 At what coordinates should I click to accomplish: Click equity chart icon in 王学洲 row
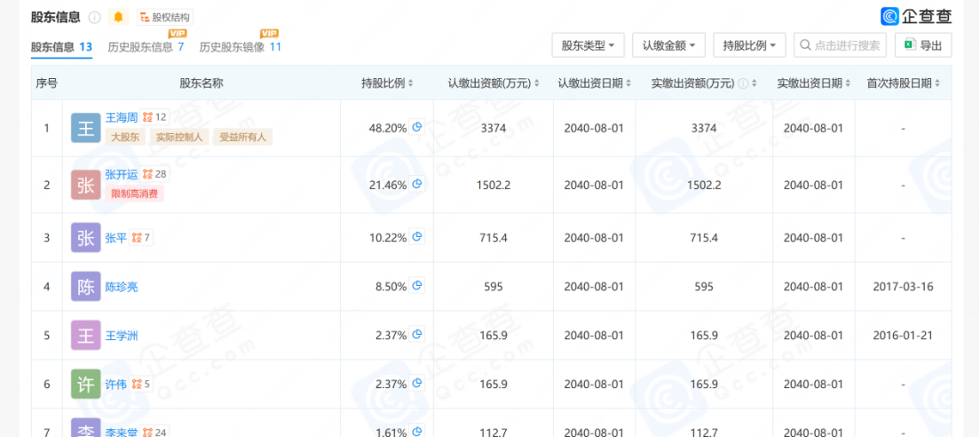[x=417, y=335]
